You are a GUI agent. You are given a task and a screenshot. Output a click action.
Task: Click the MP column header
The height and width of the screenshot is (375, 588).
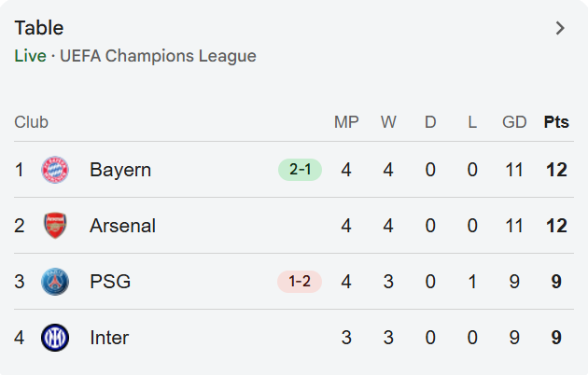(346, 122)
